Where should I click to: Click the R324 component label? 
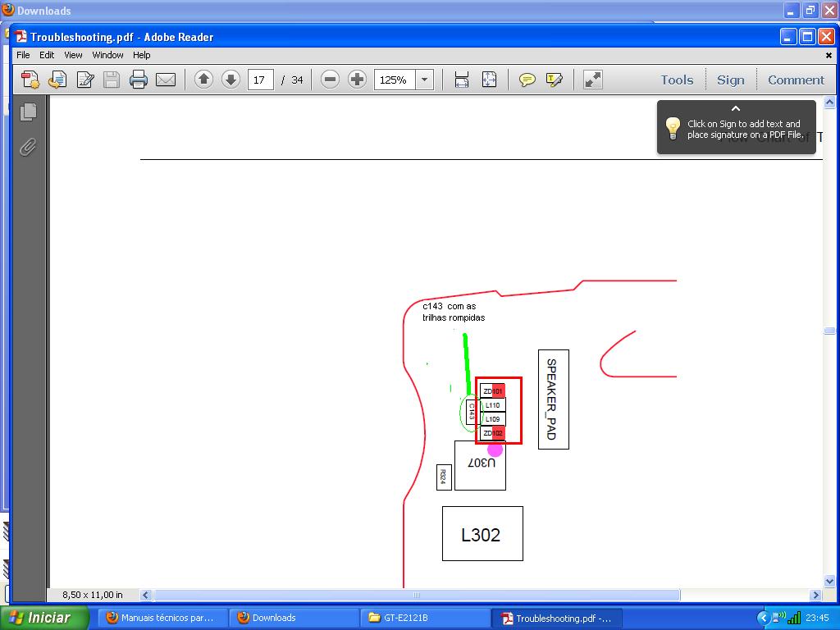pyautogui.click(x=444, y=477)
